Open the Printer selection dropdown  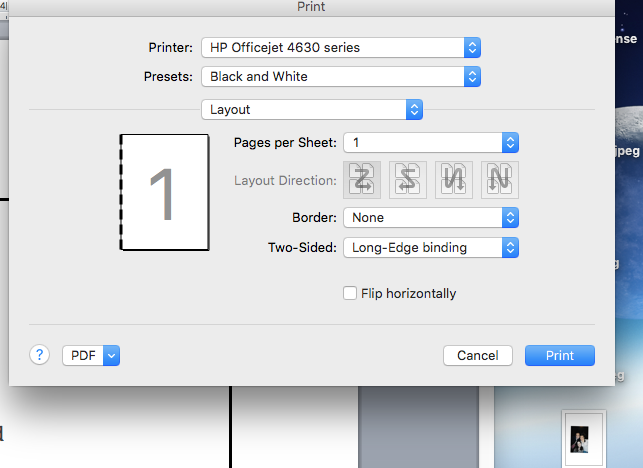(x=341, y=47)
